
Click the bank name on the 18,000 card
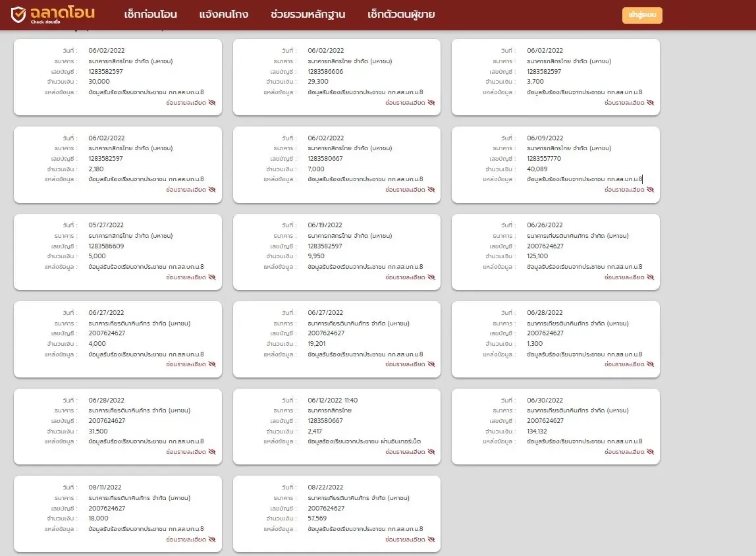click(x=140, y=498)
